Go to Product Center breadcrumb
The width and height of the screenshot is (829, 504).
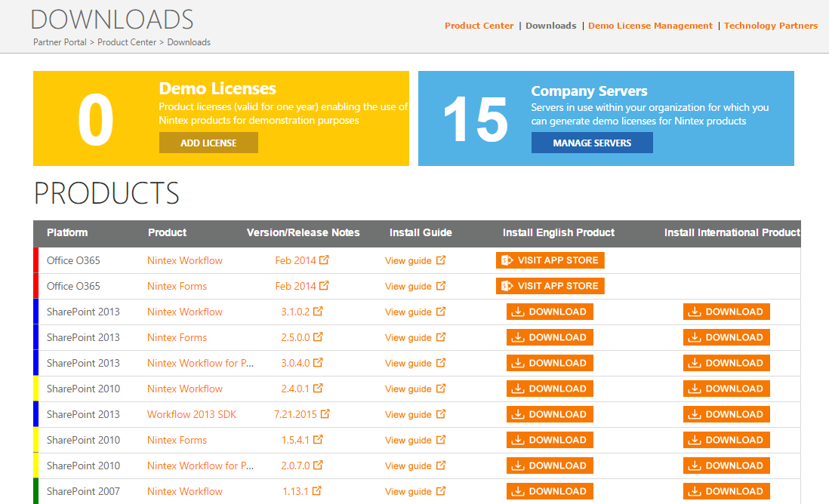point(127,41)
